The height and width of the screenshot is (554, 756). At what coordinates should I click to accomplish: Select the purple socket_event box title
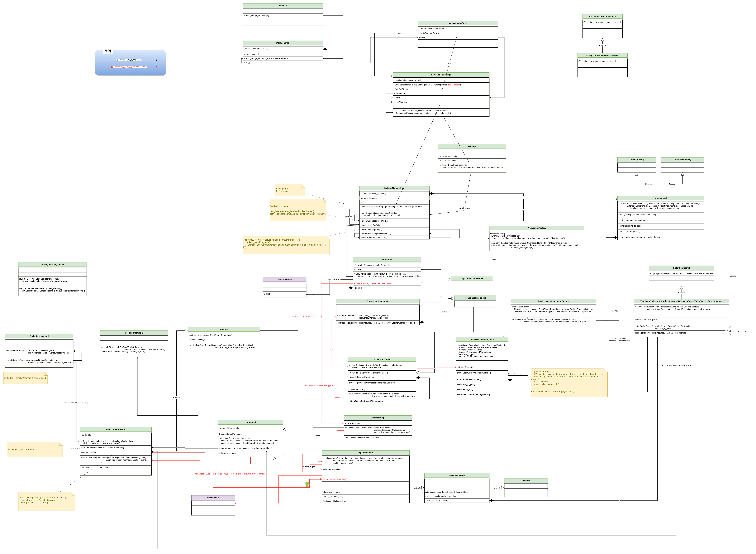click(x=213, y=498)
